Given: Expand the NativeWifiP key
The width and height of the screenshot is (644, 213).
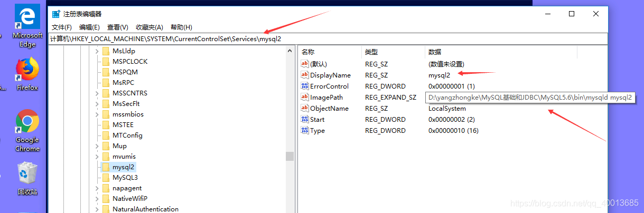Looking at the screenshot, I should click(x=97, y=199).
